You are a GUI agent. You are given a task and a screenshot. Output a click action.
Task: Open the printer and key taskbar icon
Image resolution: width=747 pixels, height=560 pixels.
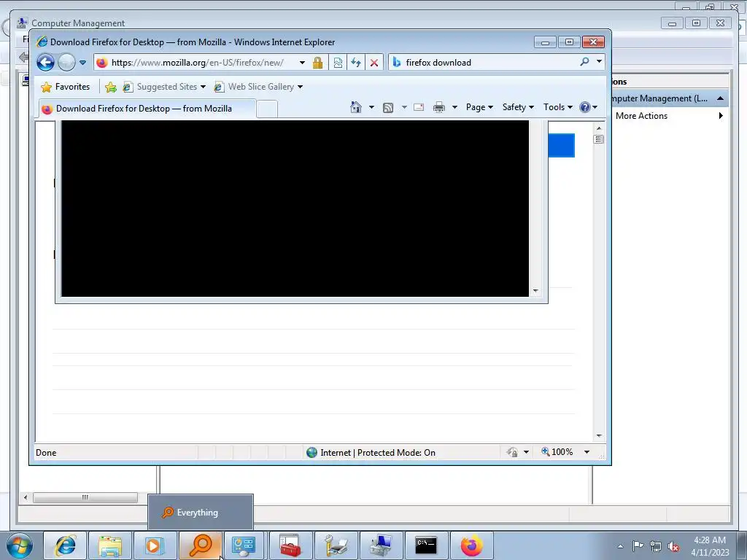[x=336, y=545]
